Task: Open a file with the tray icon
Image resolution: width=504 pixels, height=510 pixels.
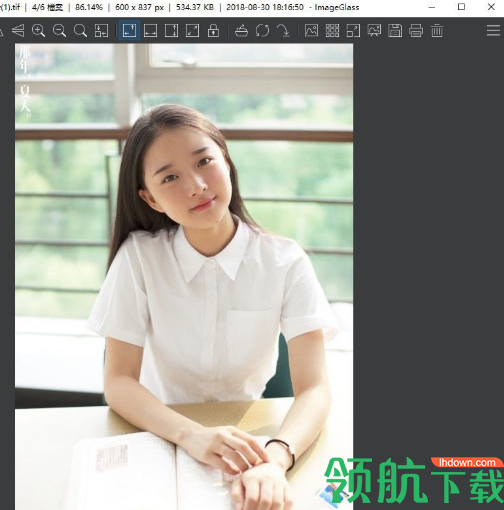Action: [241, 31]
